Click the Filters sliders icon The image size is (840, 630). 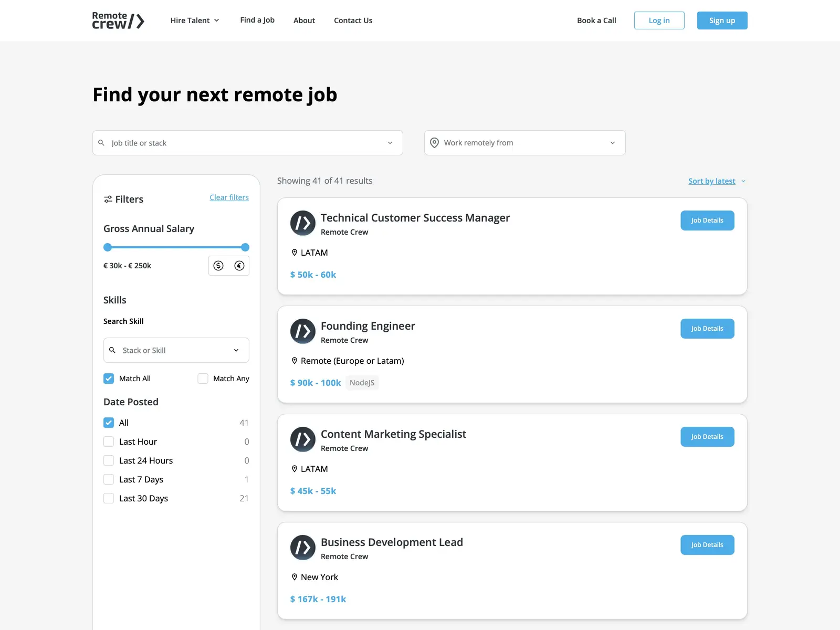click(108, 199)
